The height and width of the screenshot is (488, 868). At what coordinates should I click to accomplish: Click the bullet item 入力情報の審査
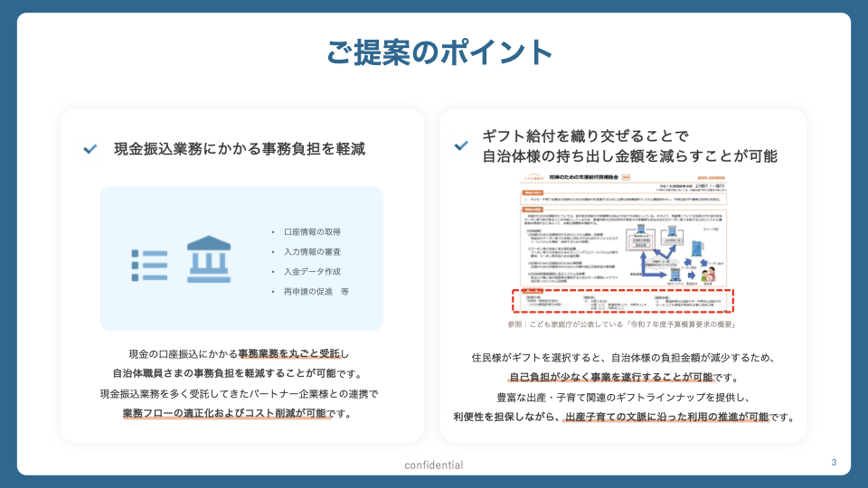click(x=311, y=252)
